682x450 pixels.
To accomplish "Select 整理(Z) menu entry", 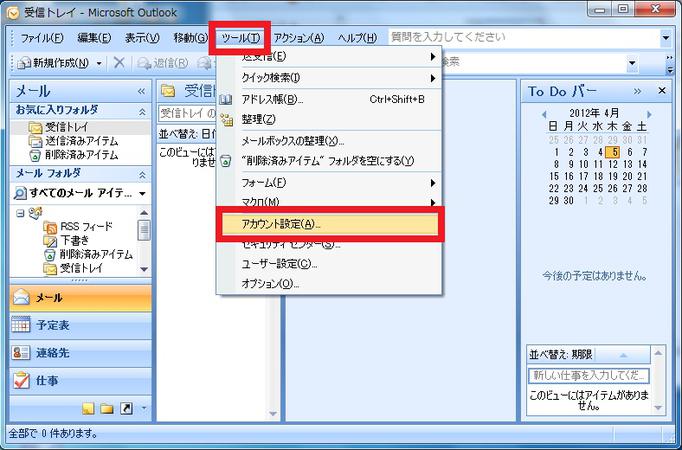I will (330, 119).
